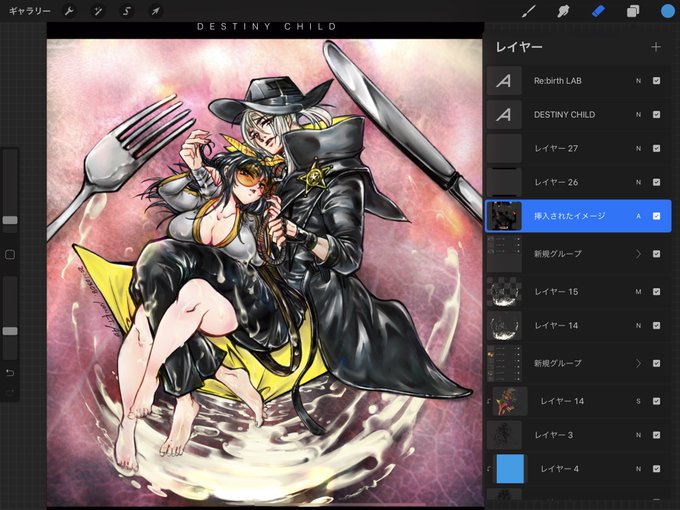Viewport: 680px width, 510px height.
Task: Select the レイヤー 27 row
Action: pyautogui.click(x=578, y=148)
